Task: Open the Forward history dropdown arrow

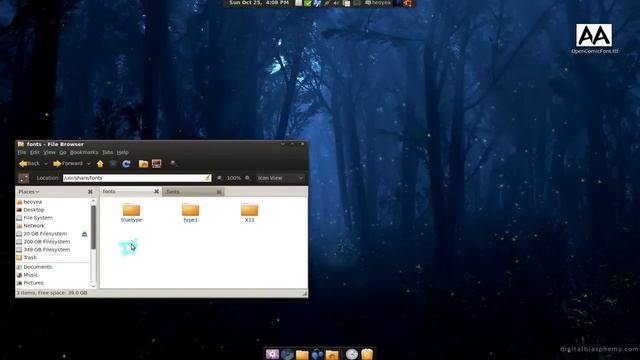Action: (x=89, y=164)
